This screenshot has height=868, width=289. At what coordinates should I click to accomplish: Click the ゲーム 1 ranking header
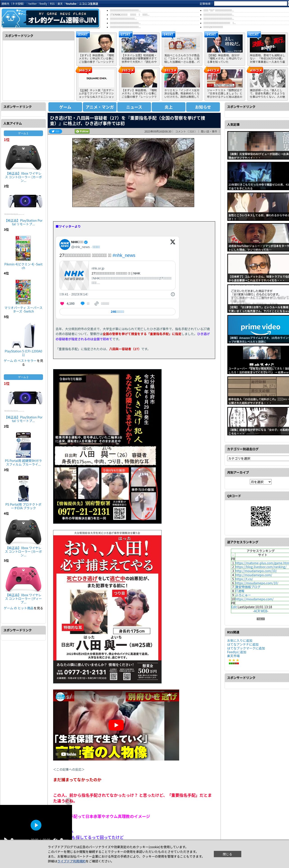23,133
